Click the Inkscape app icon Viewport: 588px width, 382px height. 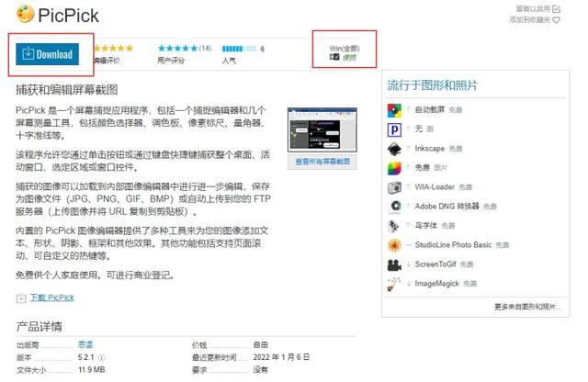(x=394, y=149)
